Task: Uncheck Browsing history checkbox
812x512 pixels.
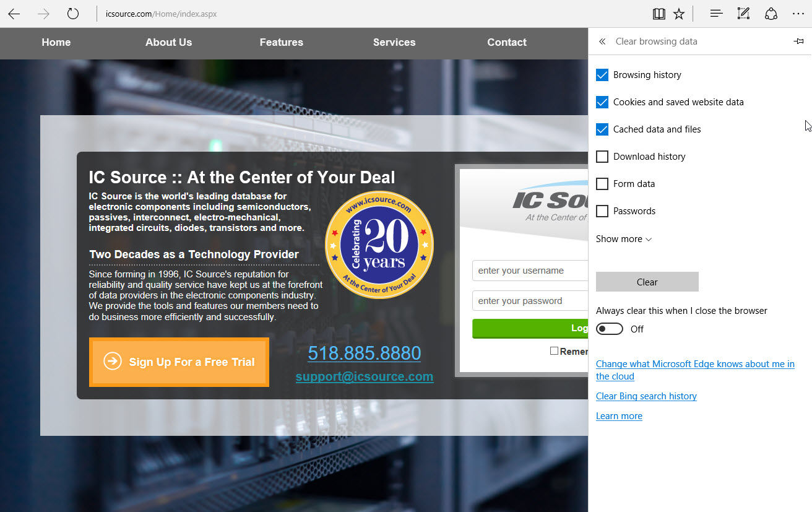Action: coord(602,75)
